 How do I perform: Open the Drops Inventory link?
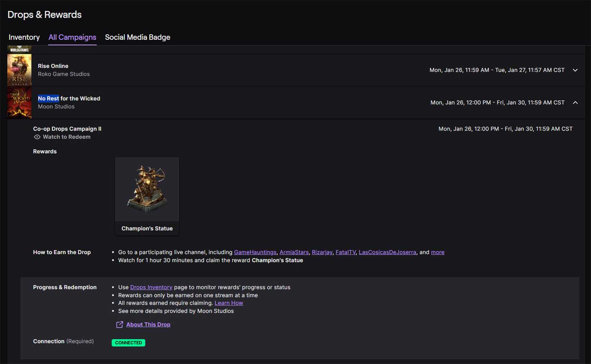pyautogui.click(x=151, y=287)
